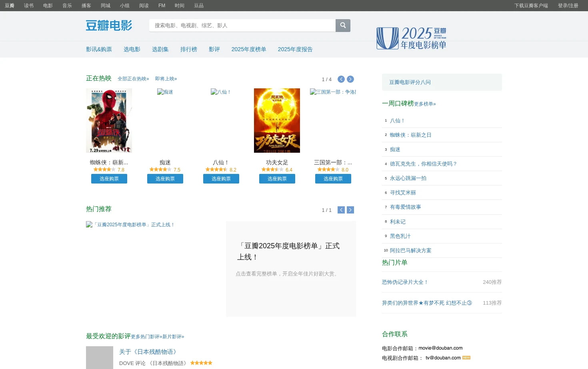Click the search magnifier button
This screenshot has height=369, width=588.
pyautogui.click(x=343, y=25)
